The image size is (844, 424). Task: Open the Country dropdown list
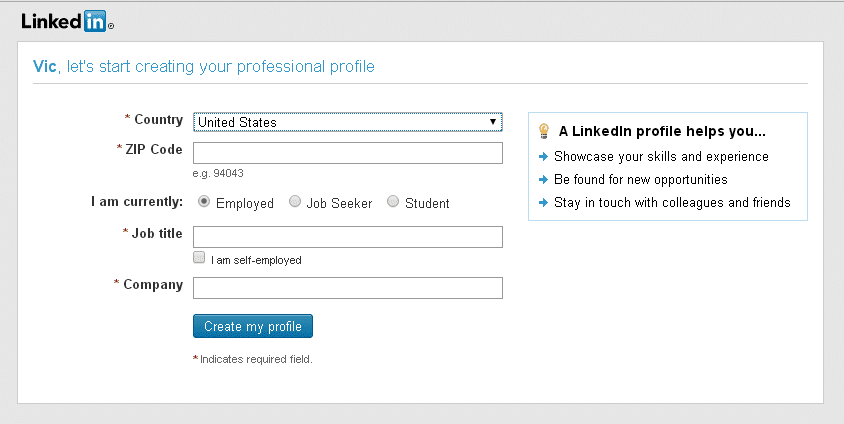pyautogui.click(x=348, y=122)
